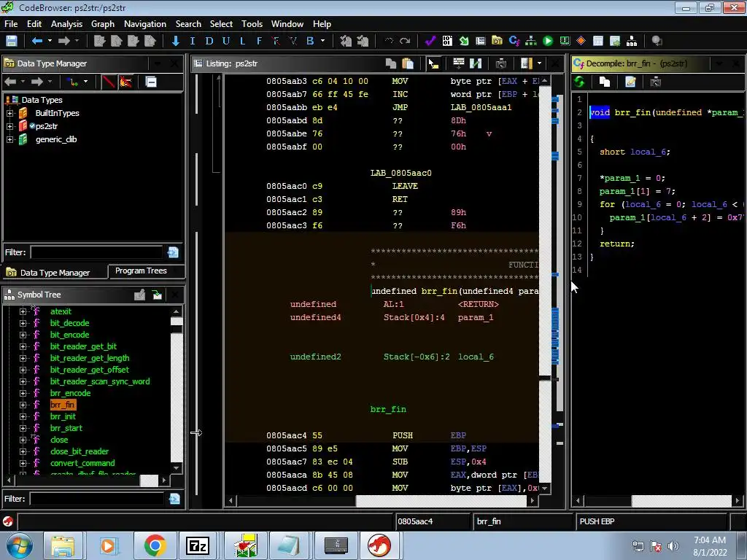747x560 pixels.
Task: Open Bookmarks with the purple checkmark icon
Action: pos(430,41)
